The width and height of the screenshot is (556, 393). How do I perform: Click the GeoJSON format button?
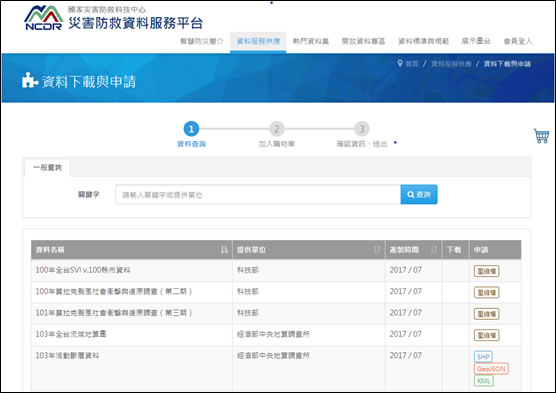[491, 369]
